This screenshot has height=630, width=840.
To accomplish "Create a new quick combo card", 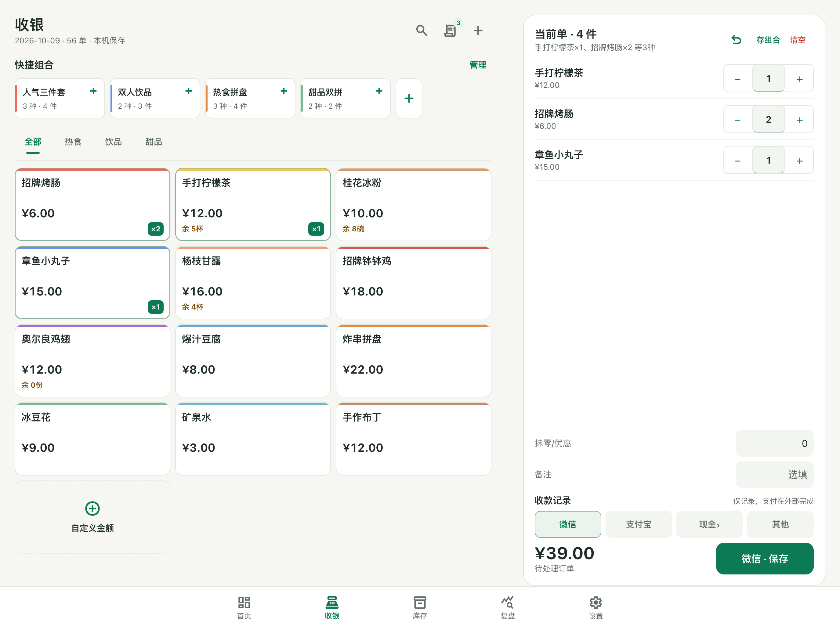I will tap(409, 98).
